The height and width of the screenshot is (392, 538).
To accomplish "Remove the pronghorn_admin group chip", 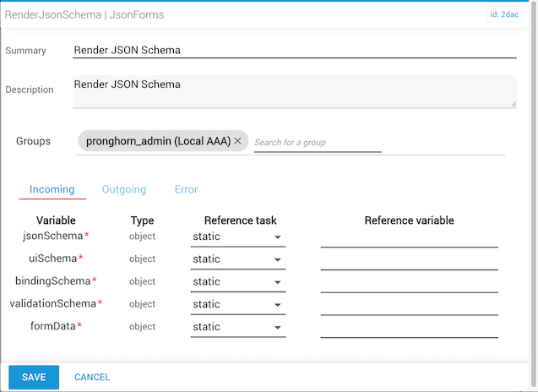I will point(237,141).
